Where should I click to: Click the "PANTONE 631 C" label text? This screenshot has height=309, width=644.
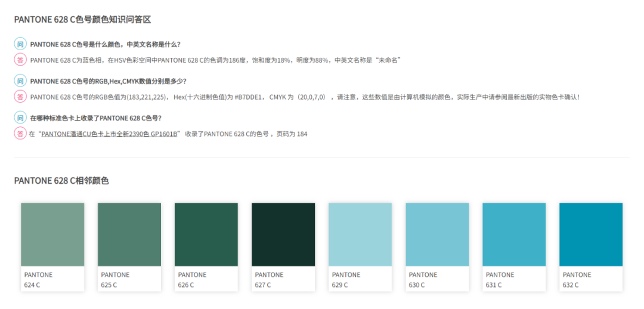(x=500, y=280)
